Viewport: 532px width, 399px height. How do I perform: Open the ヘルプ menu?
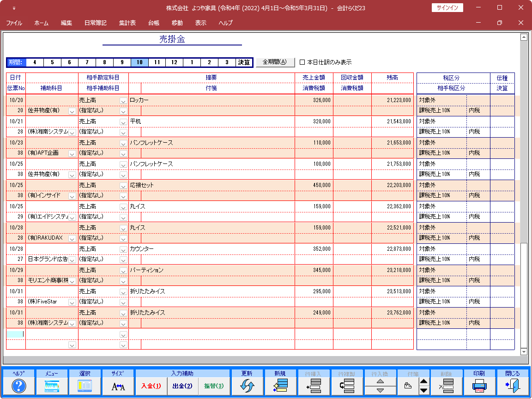226,23
